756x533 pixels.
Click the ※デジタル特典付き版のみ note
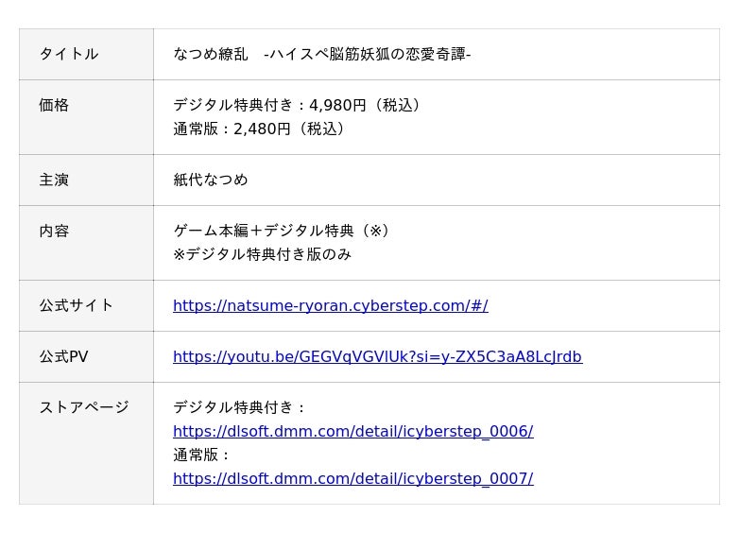tap(262, 254)
